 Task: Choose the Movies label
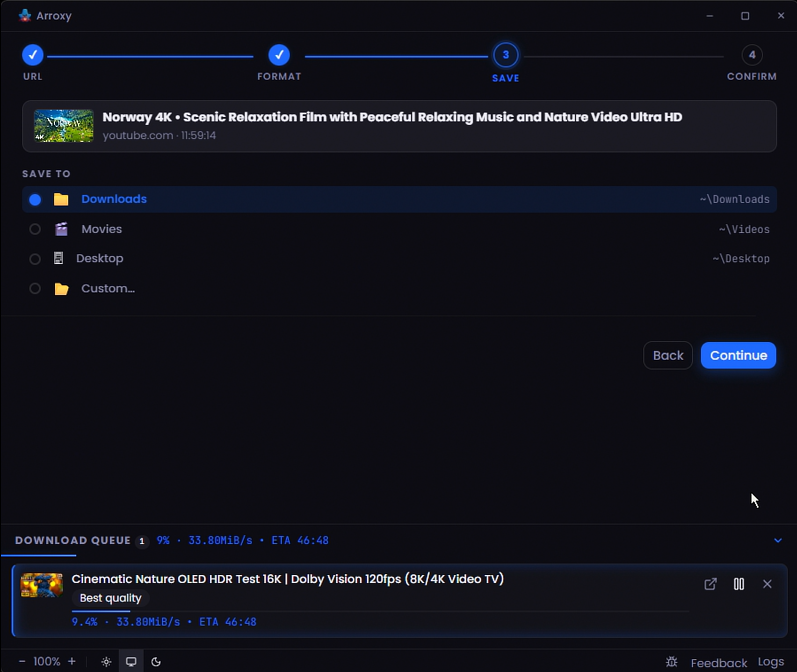(101, 229)
